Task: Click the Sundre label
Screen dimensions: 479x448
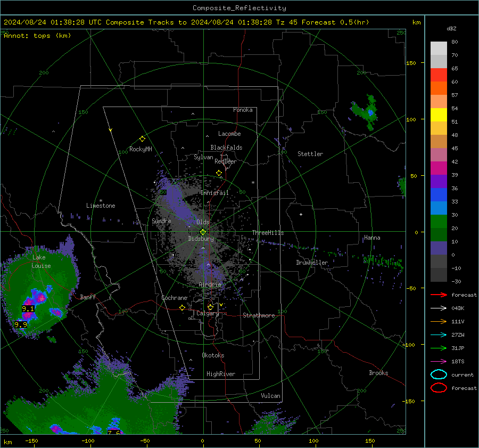Action: (161, 221)
